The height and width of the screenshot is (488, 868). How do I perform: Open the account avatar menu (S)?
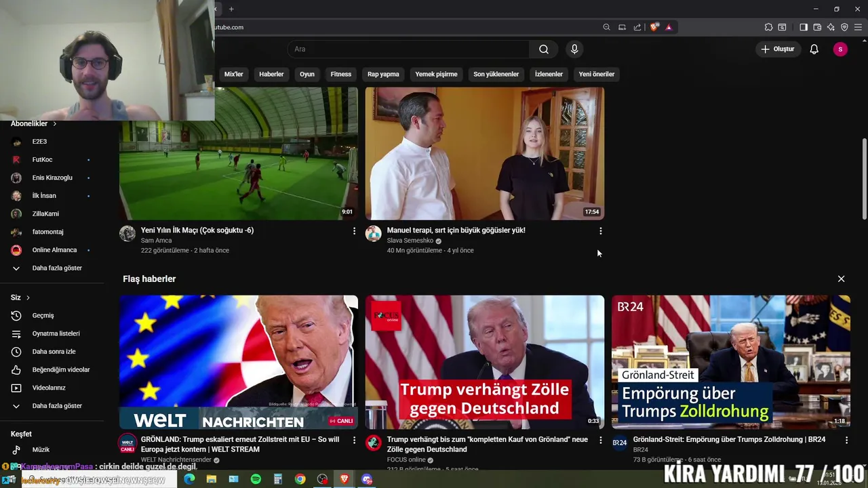840,49
